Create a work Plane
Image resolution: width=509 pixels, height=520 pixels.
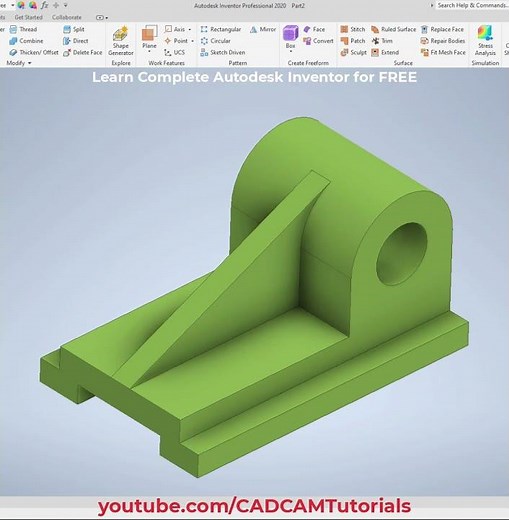click(149, 37)
